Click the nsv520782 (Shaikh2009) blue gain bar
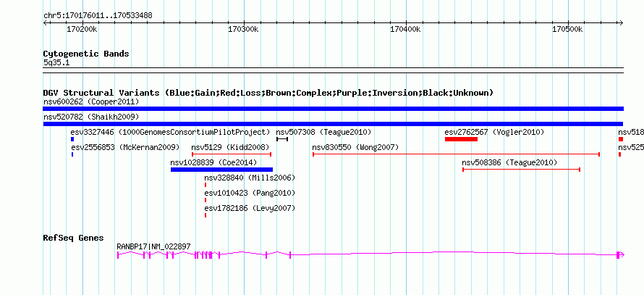Screen dimensions: 644x295 (333, 124)
